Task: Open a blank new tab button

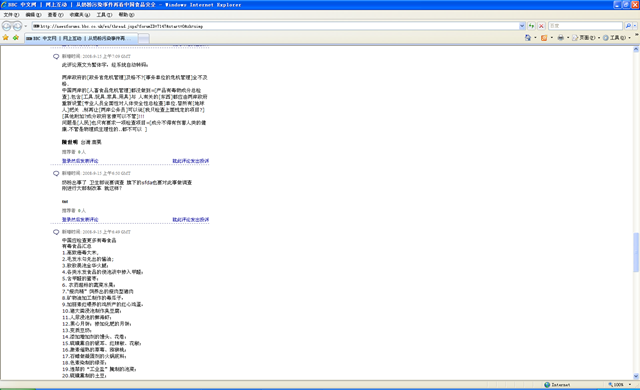Action: pos(144,38)
